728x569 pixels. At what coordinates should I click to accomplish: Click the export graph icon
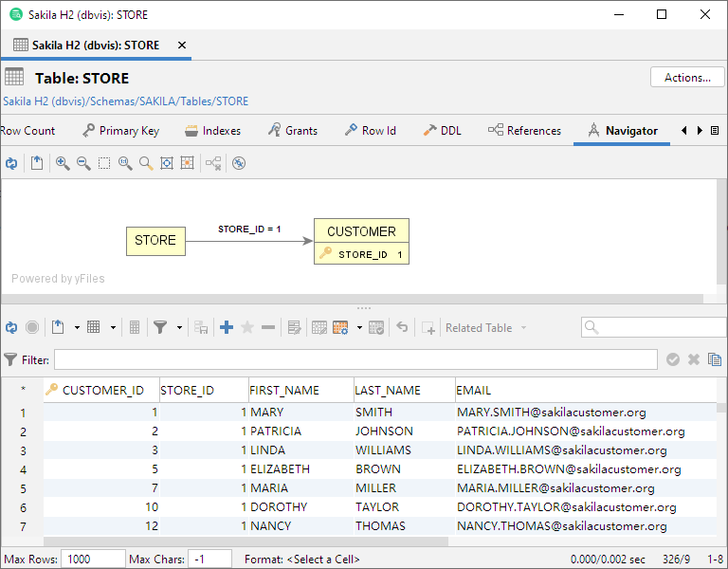37,163
